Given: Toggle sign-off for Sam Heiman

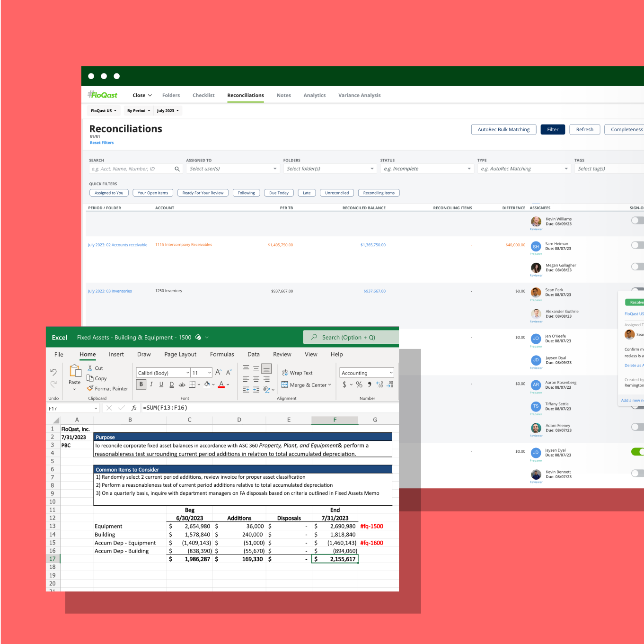Looking at the screenshot, I should point(637,245).
